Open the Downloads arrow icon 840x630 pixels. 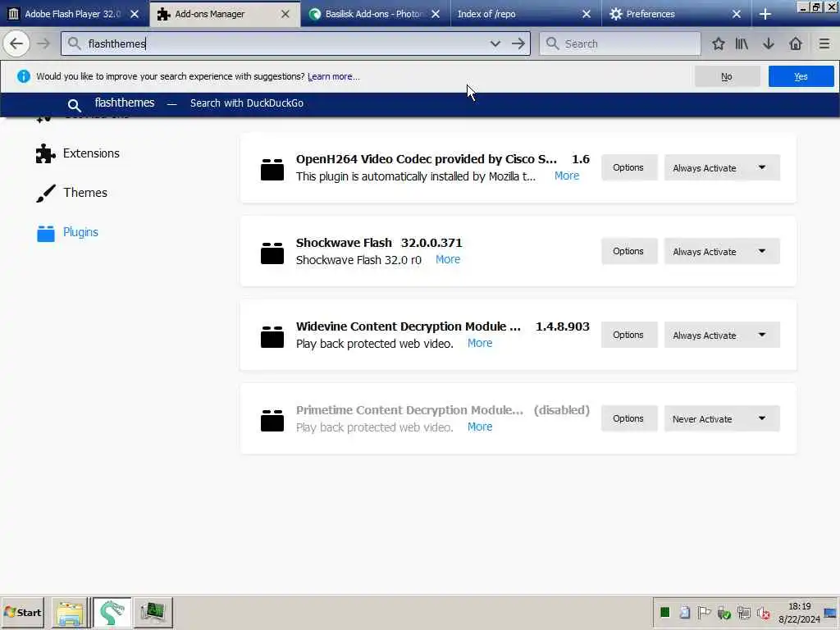(768, 43)
